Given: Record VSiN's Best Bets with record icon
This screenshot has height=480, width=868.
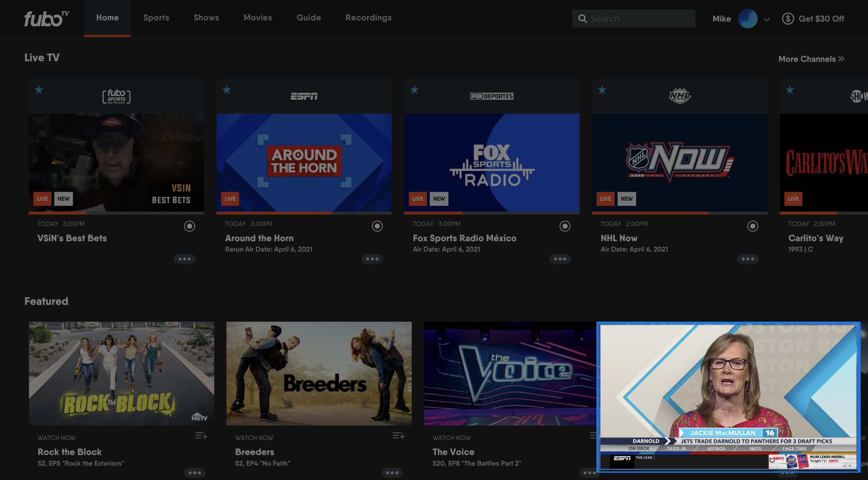Looking at the screenshot, I should tap(189, 226).
